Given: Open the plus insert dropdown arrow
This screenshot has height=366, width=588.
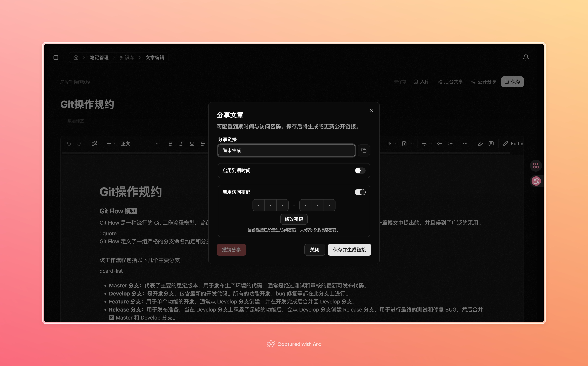Looking at the screenshot, I should 115,144.
